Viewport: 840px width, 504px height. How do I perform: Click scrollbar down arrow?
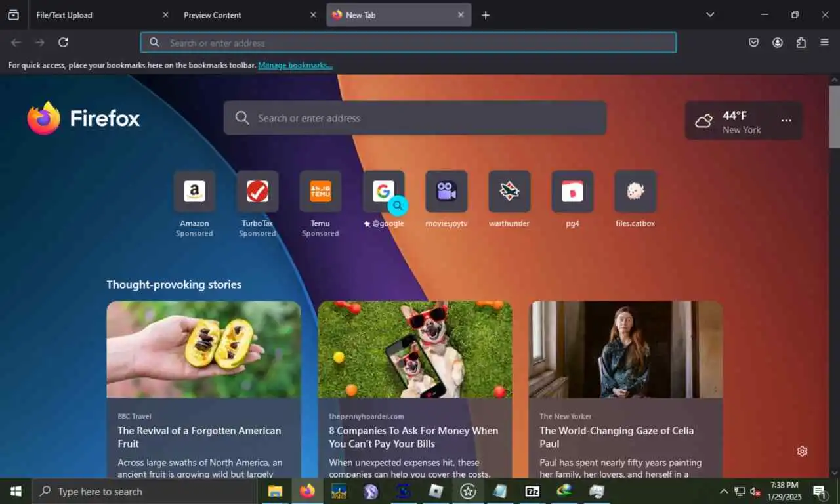pyautogui.click(x=834, y=472)
